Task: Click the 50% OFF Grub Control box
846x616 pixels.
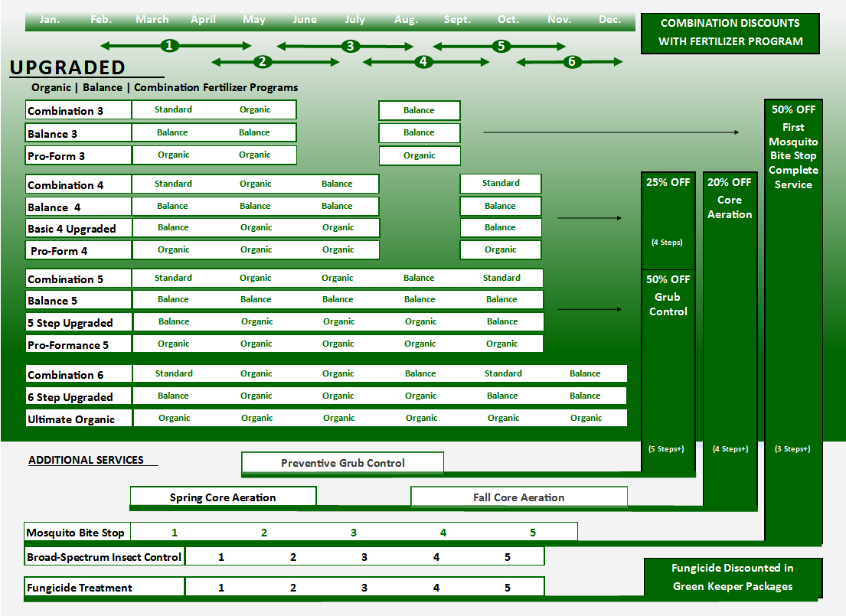Action: (x=668, y=295)
